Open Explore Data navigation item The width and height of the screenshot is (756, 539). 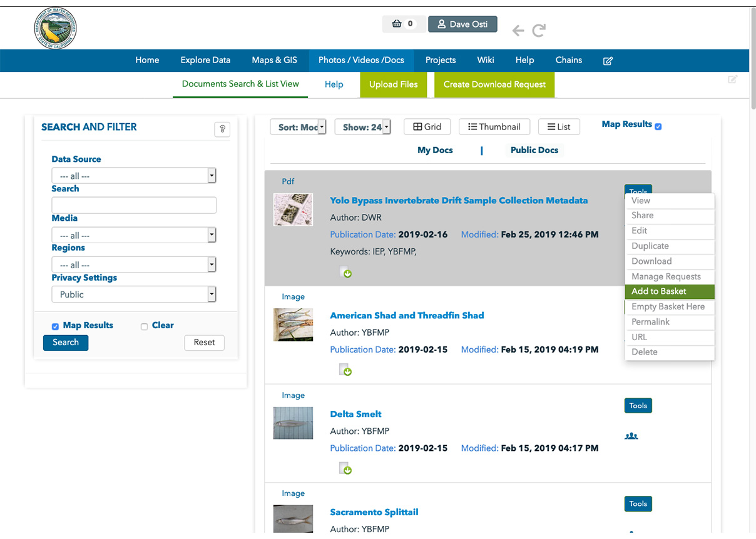tap(205, 61)
